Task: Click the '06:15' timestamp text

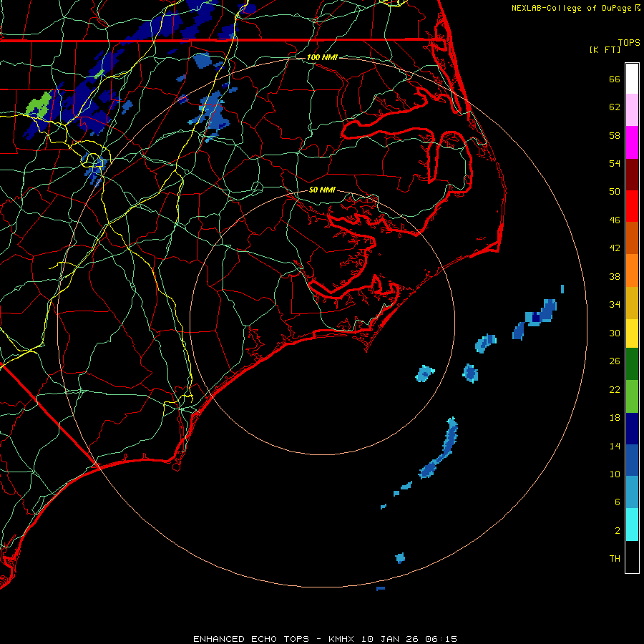Action: coord(441,639)
